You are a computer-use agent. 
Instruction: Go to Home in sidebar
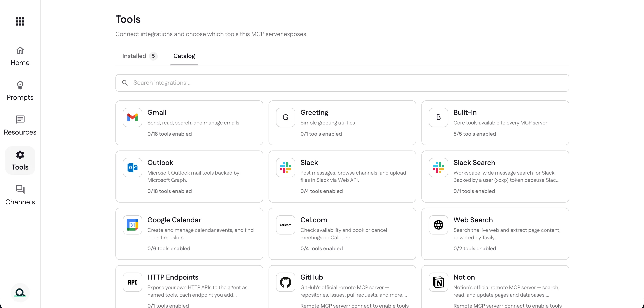click(x=20, y=56)
